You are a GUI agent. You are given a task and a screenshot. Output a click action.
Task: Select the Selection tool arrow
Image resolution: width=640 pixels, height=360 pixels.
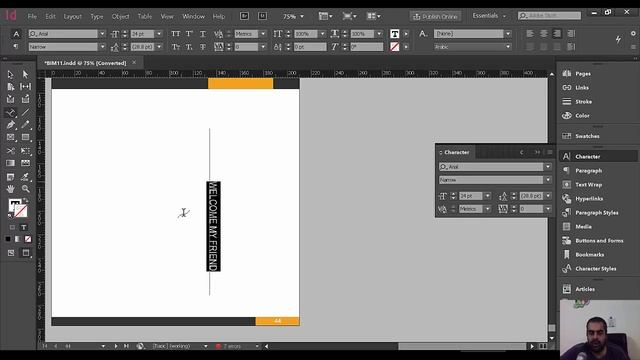10,74
